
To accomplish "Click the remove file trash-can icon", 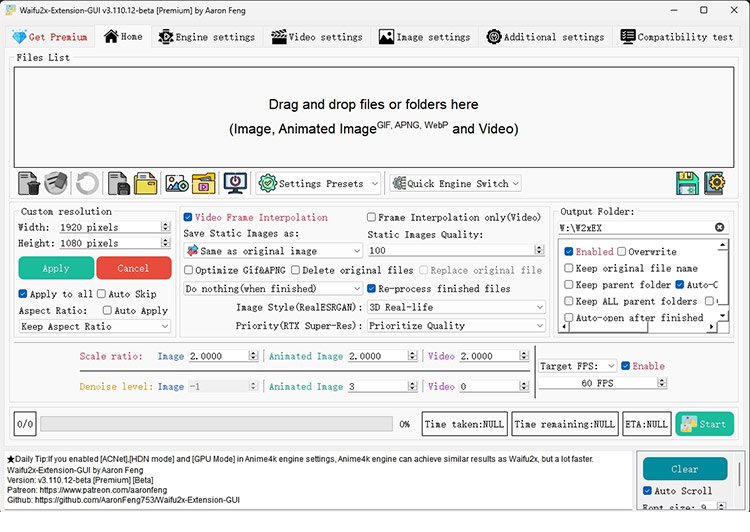I will pos(29,183).
